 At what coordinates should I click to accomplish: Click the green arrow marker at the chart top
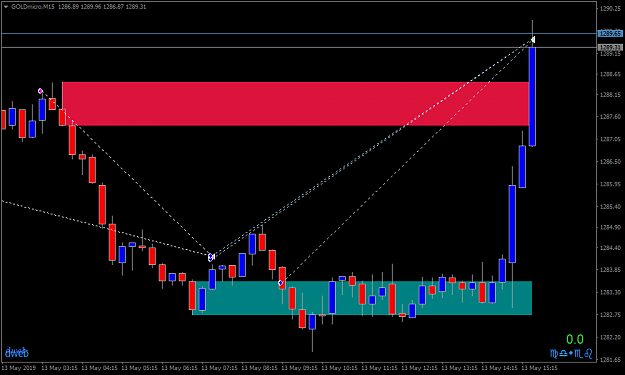click(x=533, y=39)
